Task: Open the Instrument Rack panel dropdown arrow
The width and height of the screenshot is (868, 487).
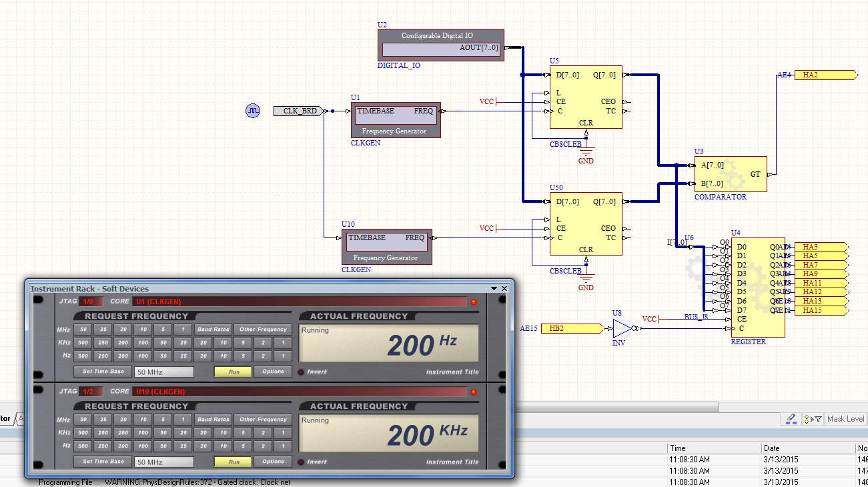Action: tap(494, 288)
